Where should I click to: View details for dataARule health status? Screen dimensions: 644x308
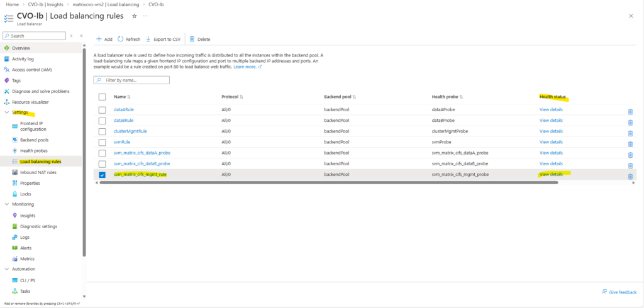coord(551,109)
